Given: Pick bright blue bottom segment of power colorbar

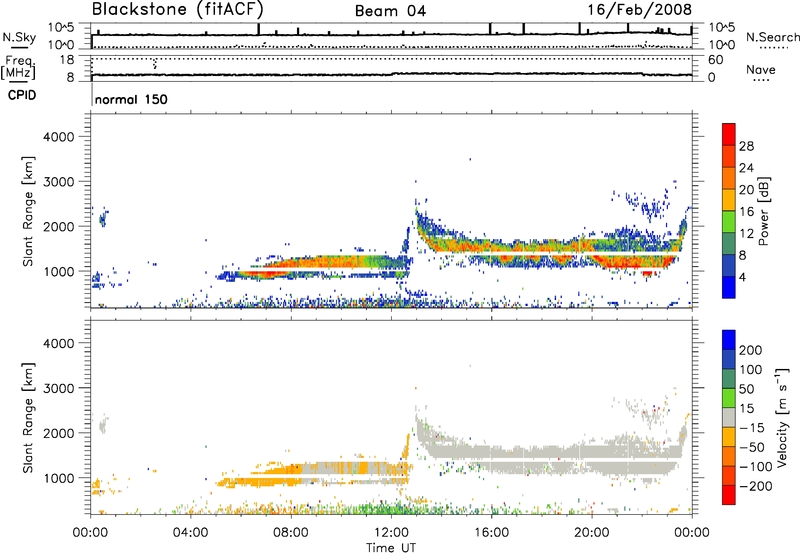Looking at the screenshot, I should click(x=729, y=287).
